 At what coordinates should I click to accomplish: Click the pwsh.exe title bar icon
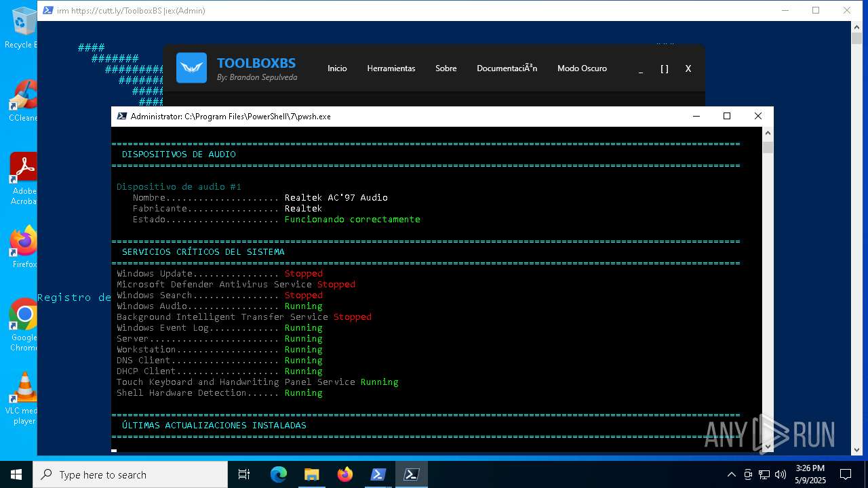[121, 116]
